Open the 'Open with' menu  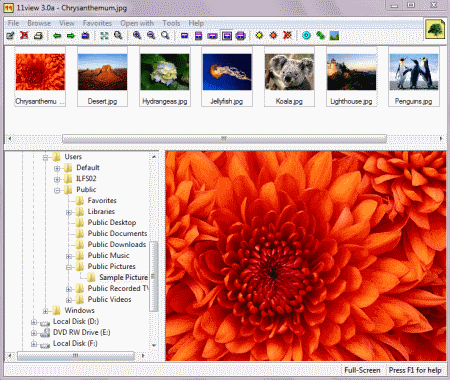(x=137, y=23)
